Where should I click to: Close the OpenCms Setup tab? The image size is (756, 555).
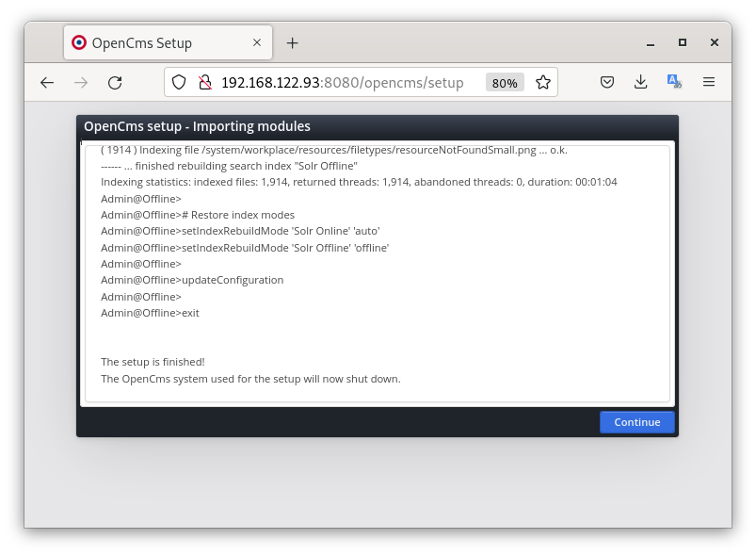(x=254, y=43)
